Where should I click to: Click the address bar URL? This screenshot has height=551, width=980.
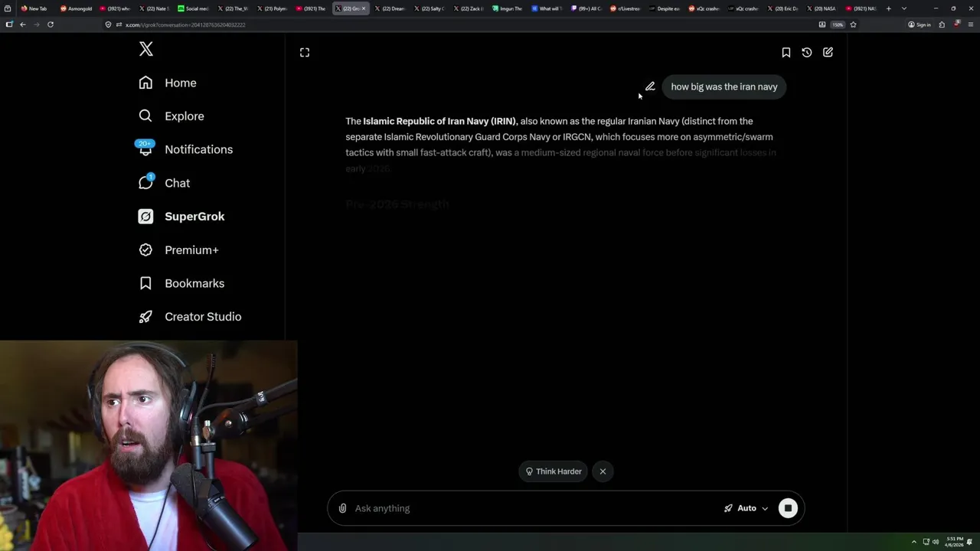[185, 24]
